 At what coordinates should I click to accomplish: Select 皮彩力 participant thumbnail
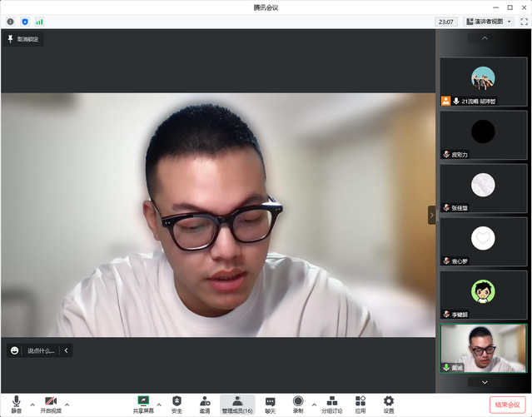483,135
